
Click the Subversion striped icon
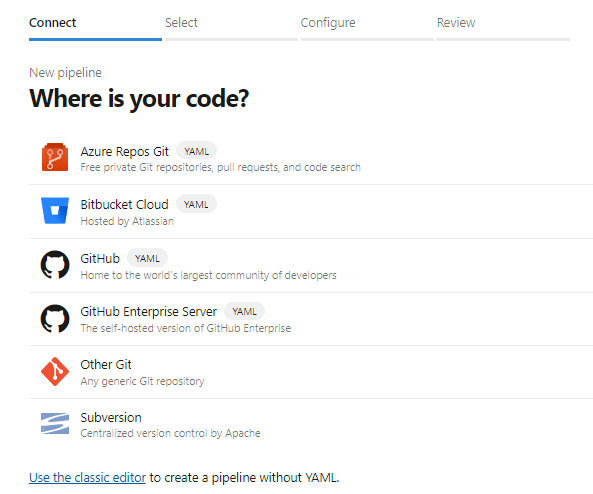pyautogui.click(x=55, y=424)
